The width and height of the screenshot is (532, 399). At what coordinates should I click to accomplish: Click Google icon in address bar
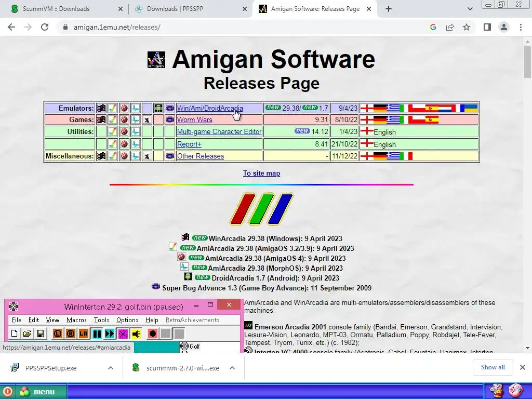coord(433,27)
